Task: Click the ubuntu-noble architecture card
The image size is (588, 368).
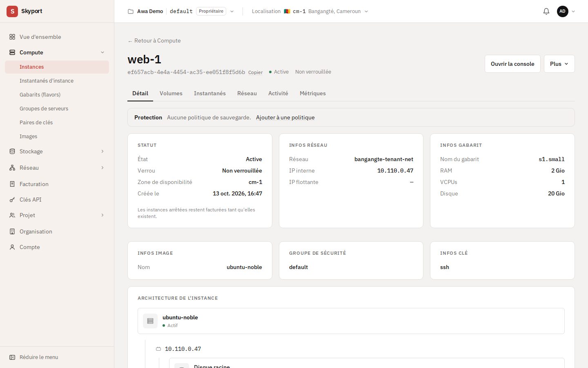Action: 351,321
